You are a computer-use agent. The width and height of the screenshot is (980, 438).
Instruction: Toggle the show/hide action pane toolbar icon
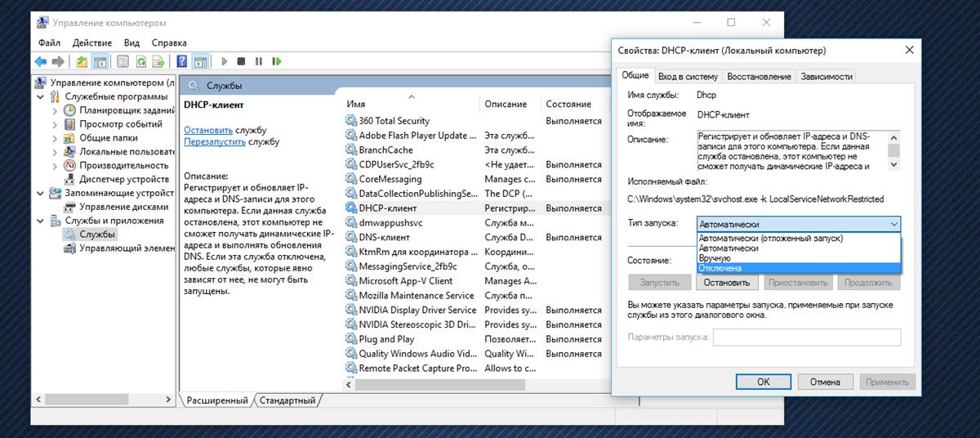(x=200, y=61)
